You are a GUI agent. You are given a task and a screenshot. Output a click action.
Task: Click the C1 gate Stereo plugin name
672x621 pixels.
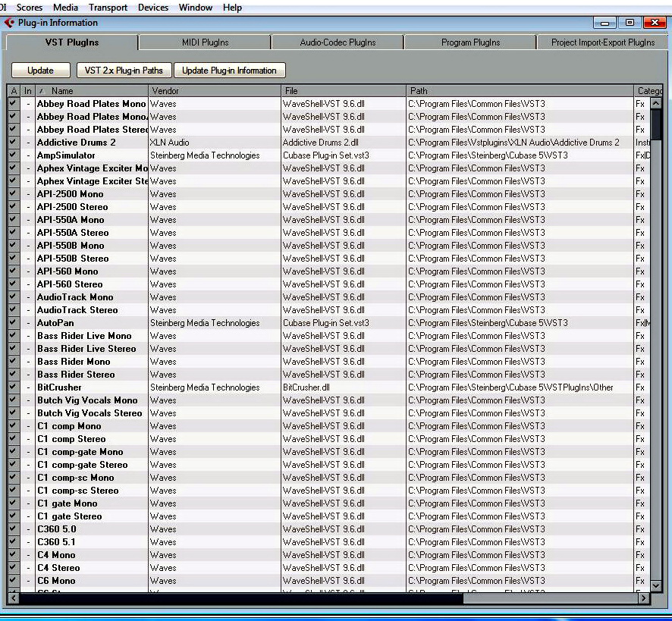[70, 516]
